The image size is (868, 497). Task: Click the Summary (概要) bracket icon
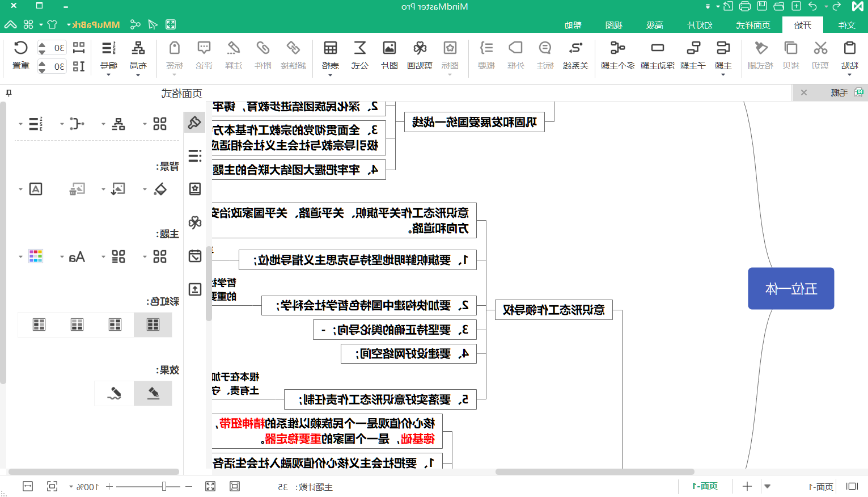point(486,48)
